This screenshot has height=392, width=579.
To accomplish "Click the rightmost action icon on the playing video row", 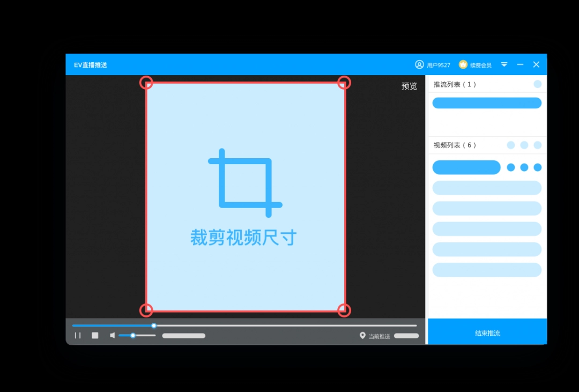I will pyautogui.click(x=537, y=167).
